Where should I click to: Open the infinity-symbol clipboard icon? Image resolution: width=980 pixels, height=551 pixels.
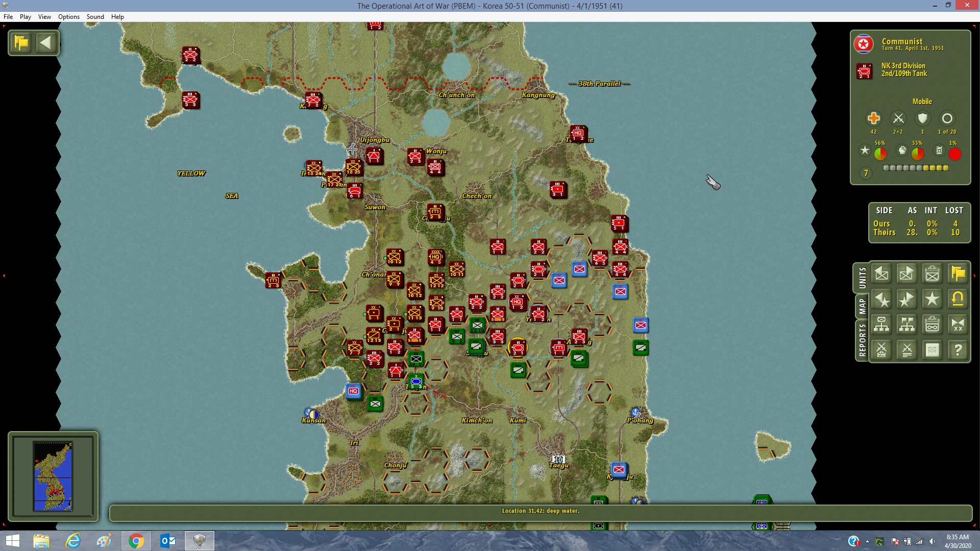[x=933, y=324]
